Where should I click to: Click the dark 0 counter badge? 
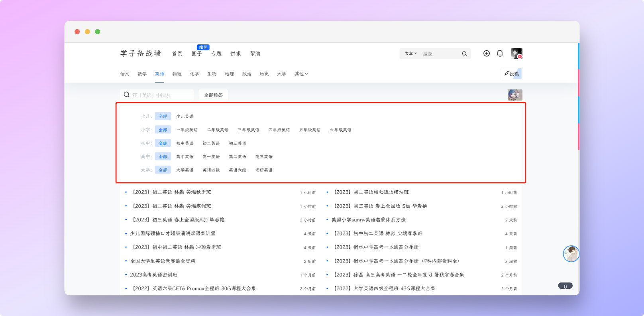click(565, 286)
